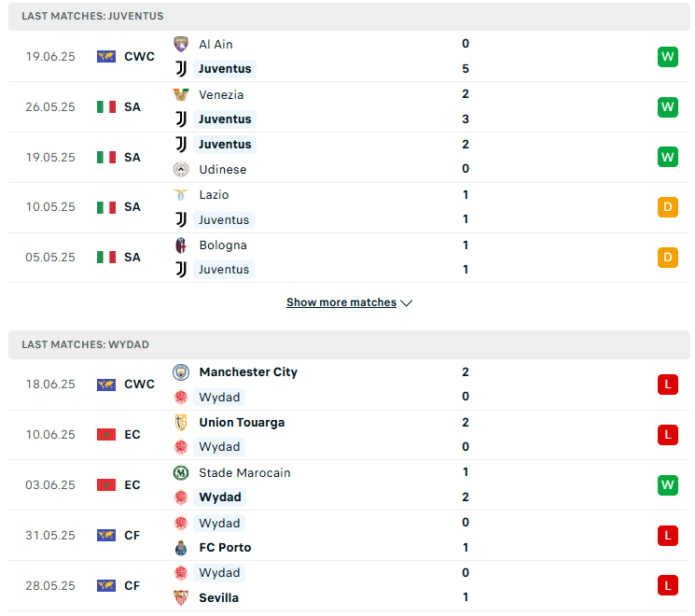Screen dimensions: 695x616
Task: Click the Bologna club crest
Action: coord(180,245)
